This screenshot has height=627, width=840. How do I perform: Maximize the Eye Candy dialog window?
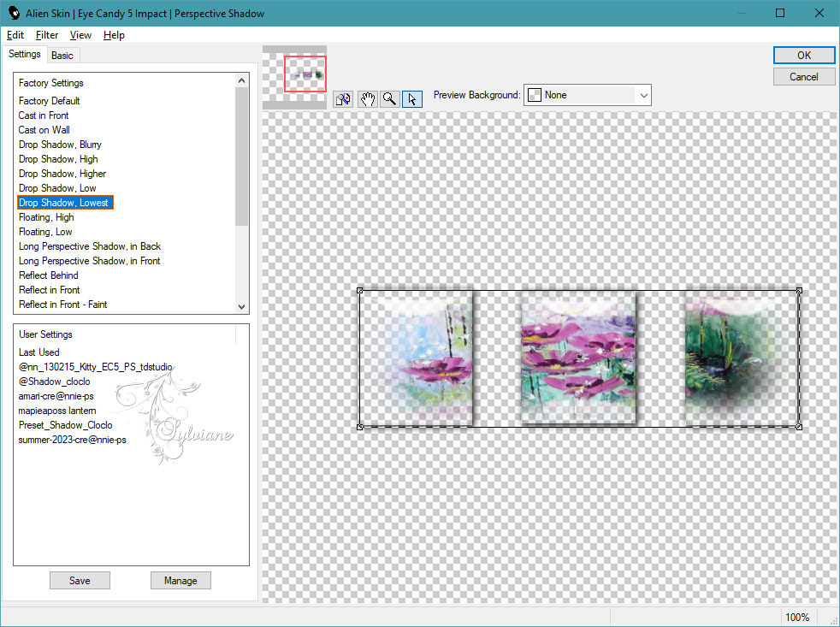(x=780, y=13)
